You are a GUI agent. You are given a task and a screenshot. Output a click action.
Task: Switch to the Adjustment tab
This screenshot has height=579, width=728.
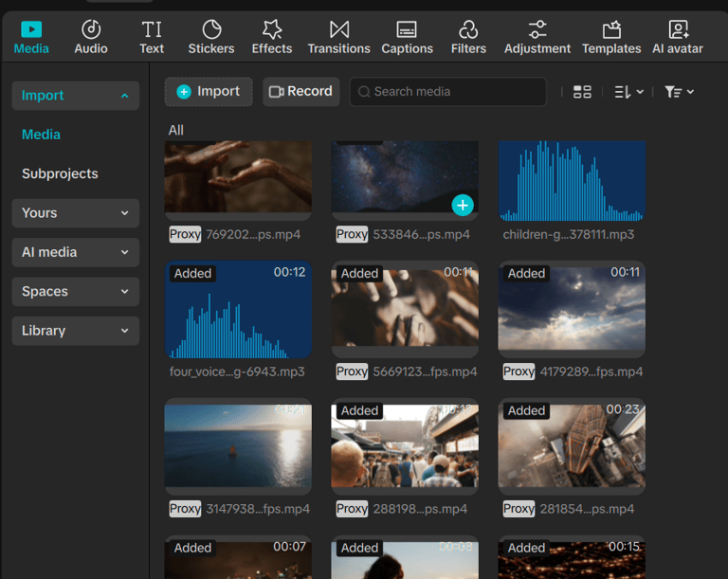coord(537,37)
